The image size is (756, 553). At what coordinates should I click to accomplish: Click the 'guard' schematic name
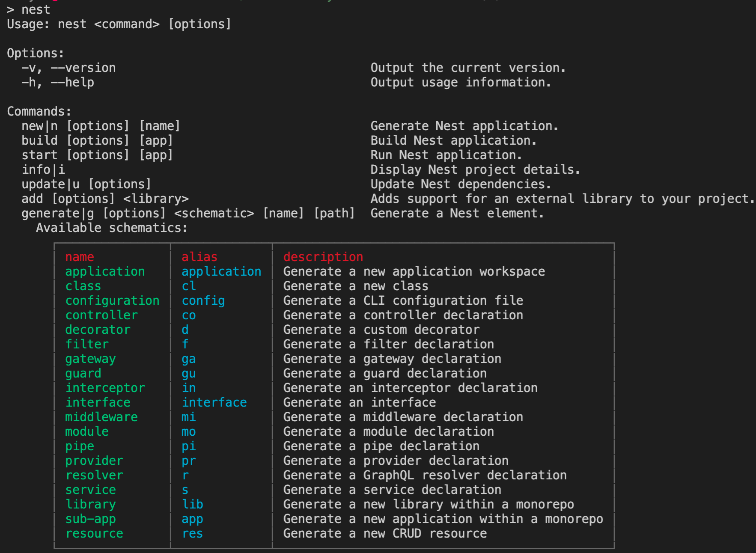coord(83,374)
